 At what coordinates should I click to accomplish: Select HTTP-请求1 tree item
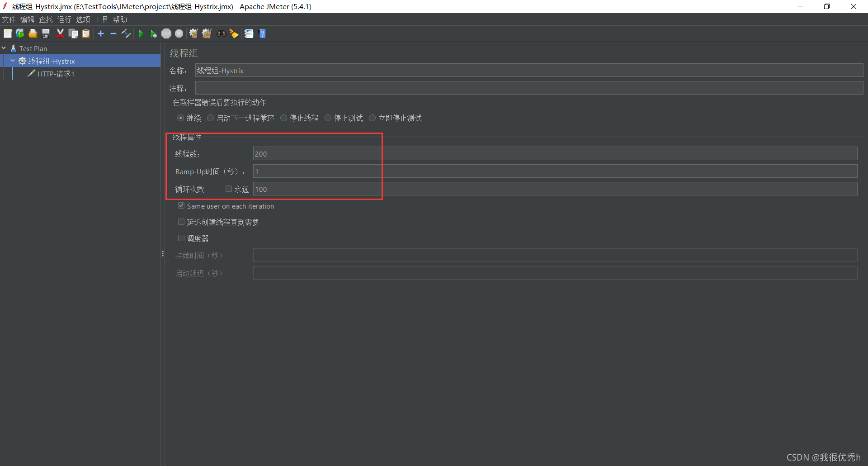(56, 74)
